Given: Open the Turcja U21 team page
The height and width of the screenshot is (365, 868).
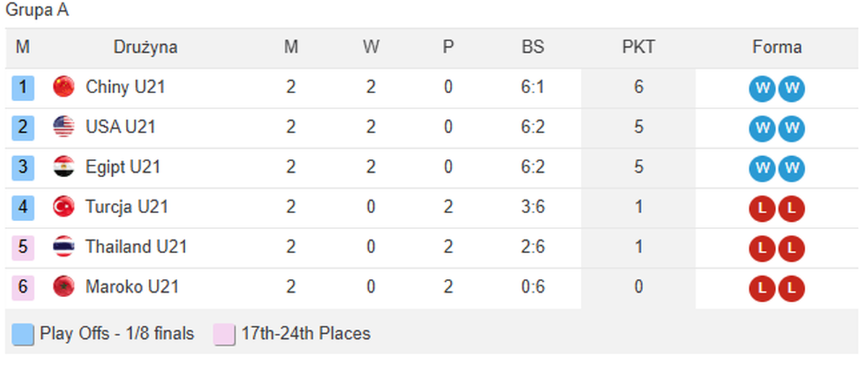Looking at the screenshot, I should tap(127, 207).
